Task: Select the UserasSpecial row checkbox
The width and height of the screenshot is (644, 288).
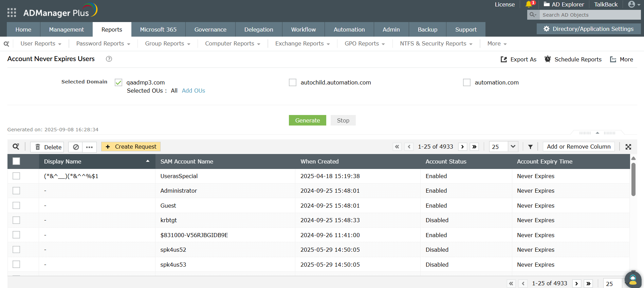Action: (x=16, y=176)
